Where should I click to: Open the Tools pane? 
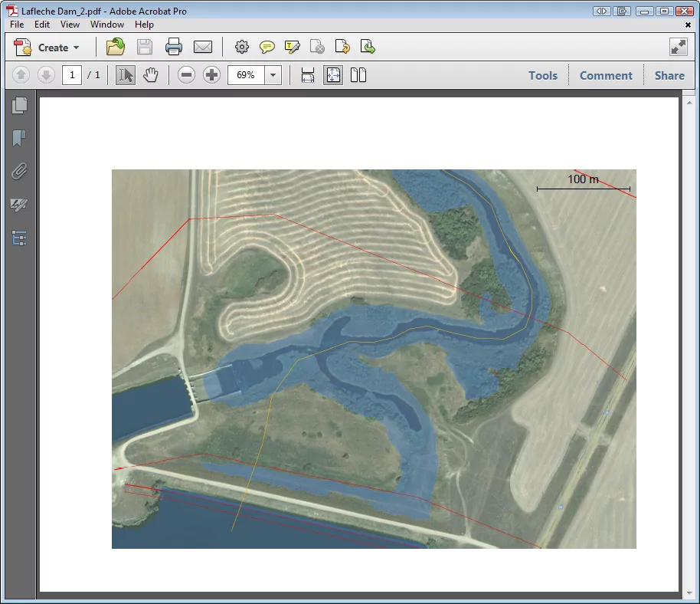tap(543, 75)
